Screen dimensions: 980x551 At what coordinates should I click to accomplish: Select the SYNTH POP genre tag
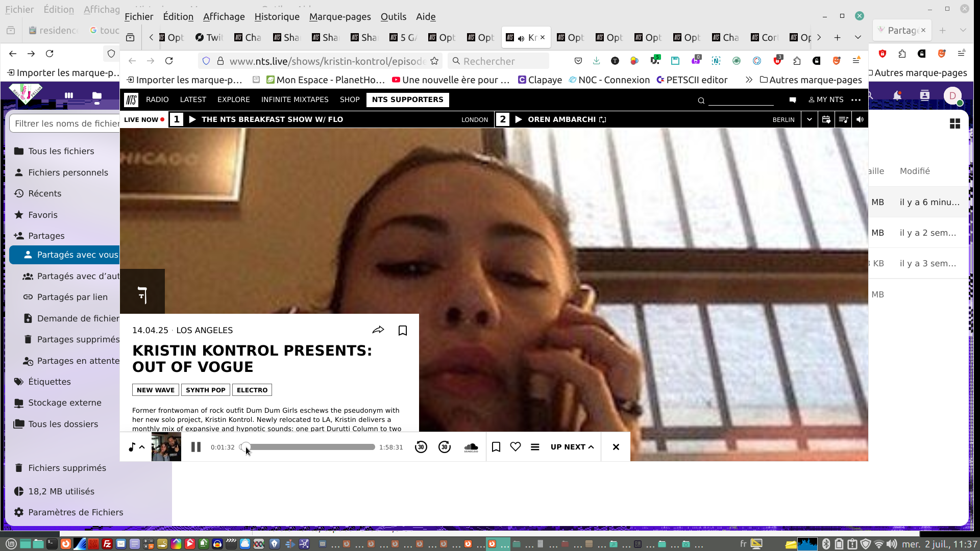coord(205,390)
